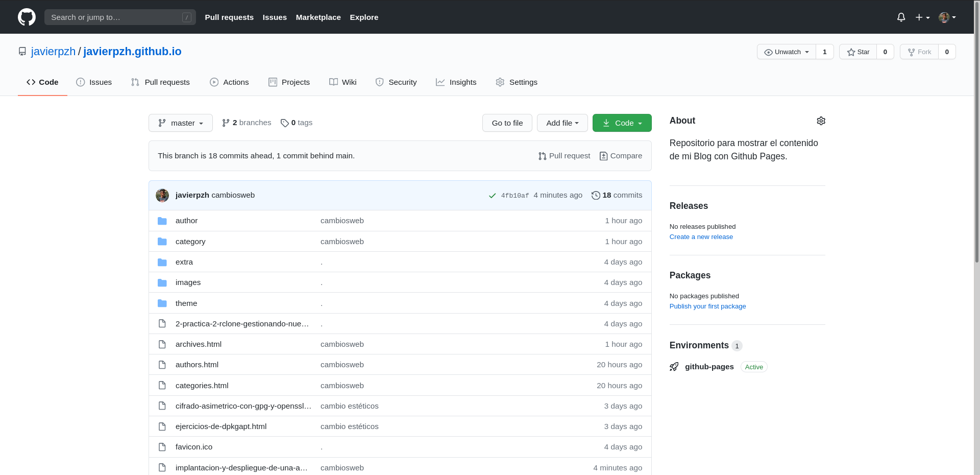Focus the Search or jump to field
The image size is (980, 475).
pyautogui.click(x=120, y=17)
